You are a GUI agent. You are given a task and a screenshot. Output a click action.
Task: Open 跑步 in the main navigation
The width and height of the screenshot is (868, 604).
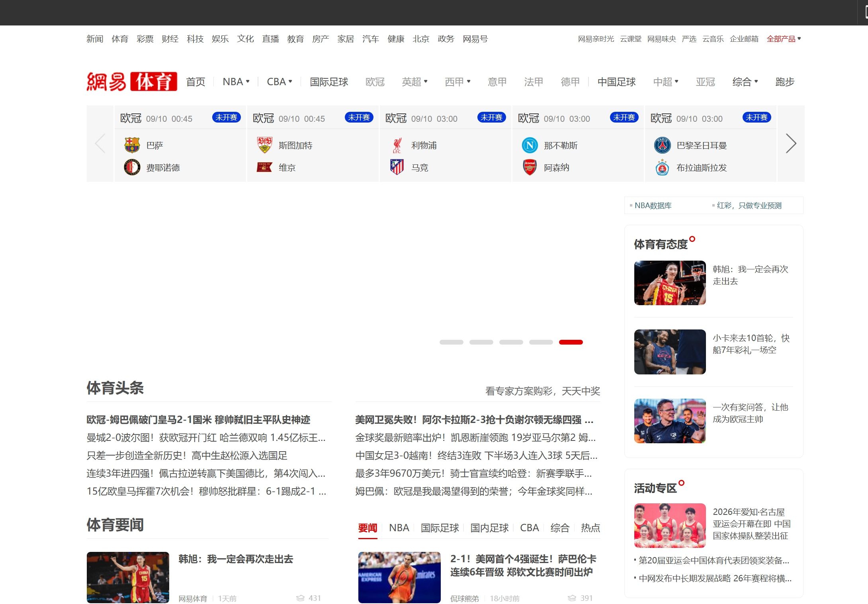tap(785, 82)
